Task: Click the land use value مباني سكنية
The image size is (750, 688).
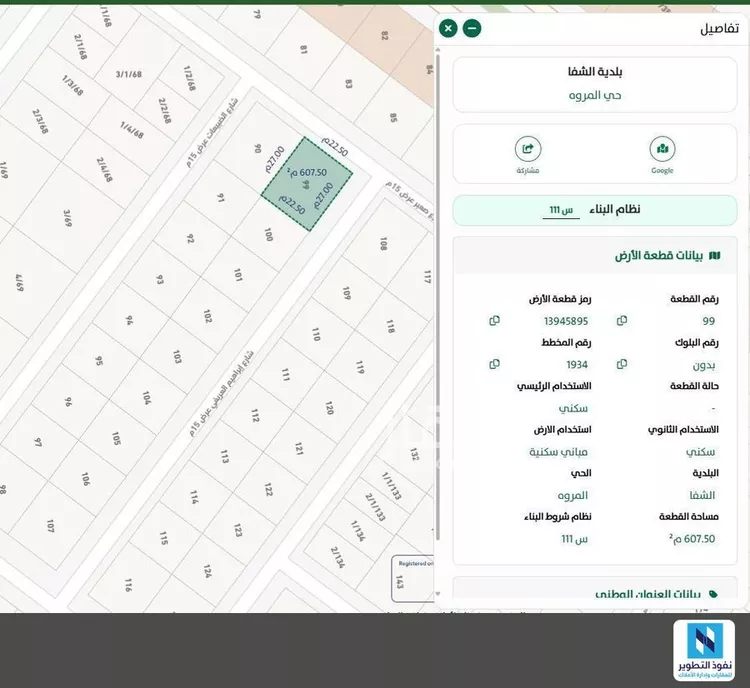Action: (558, 452)
